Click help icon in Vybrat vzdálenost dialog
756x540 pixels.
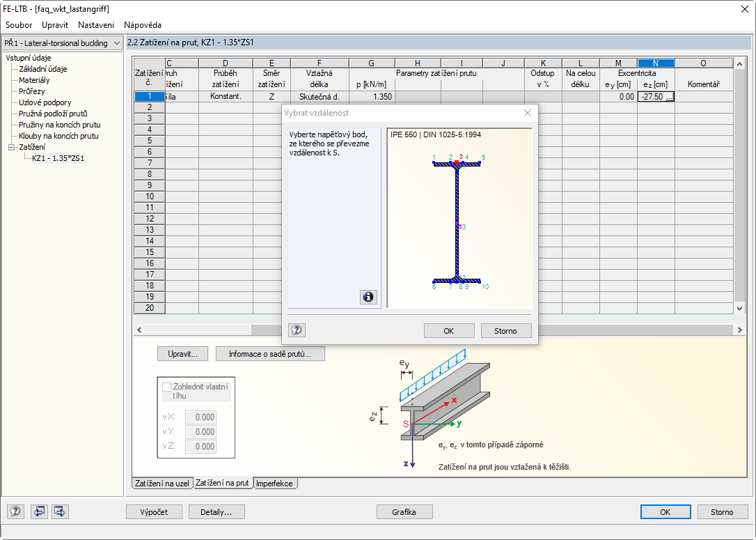point(297,330)
